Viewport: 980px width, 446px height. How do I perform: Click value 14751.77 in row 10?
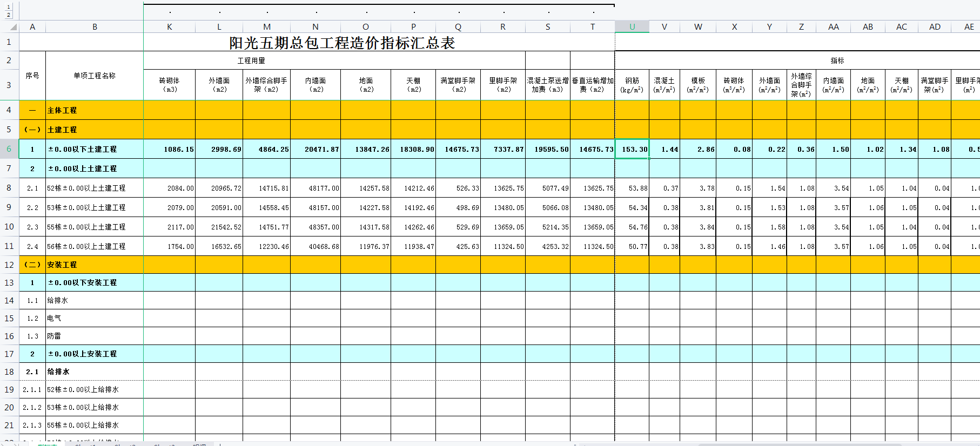(x=274, y=227)
